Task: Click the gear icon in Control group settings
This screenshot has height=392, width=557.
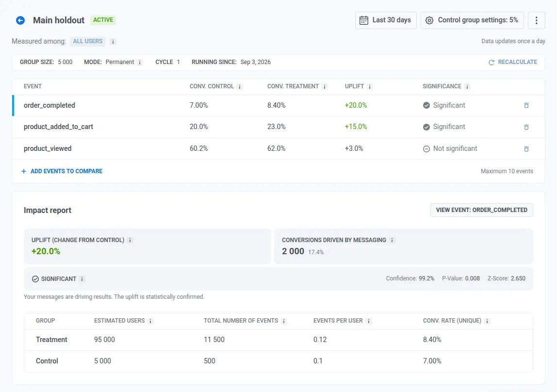Action: point(429,20)
